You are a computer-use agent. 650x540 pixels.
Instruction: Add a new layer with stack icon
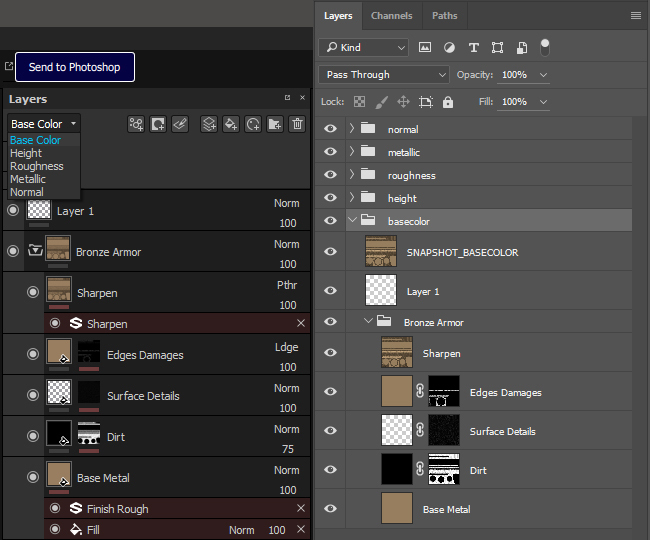(209, 124)
